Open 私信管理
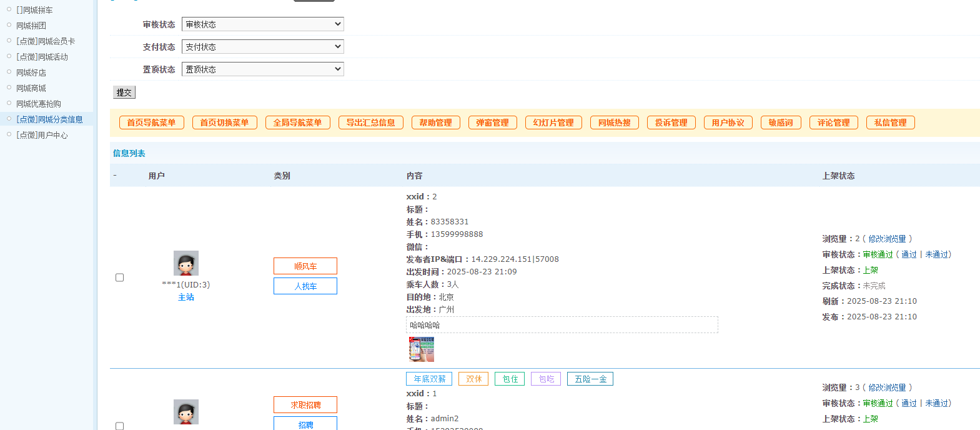Image resolution: width=980 pixels, height=430 pixels. coord(891,122)
